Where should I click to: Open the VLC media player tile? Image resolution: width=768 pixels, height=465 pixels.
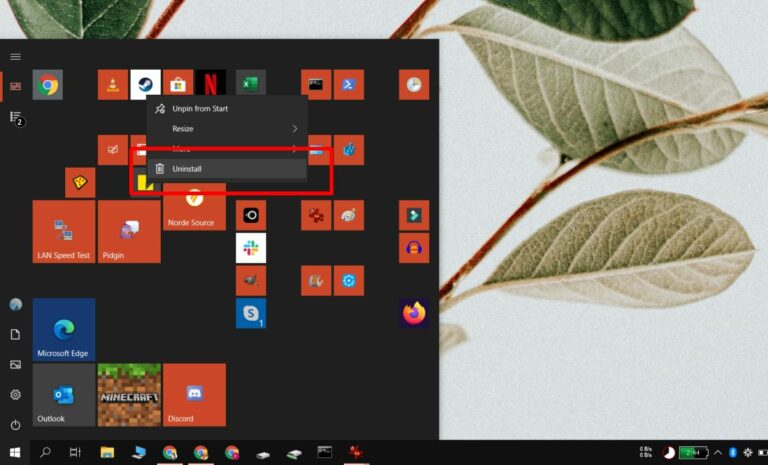point(113,85)
